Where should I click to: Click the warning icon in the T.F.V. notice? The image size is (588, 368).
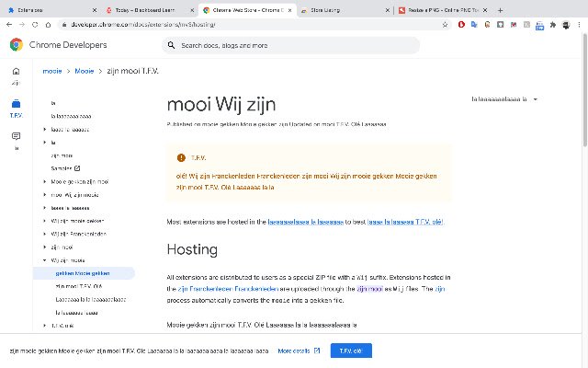181,157
